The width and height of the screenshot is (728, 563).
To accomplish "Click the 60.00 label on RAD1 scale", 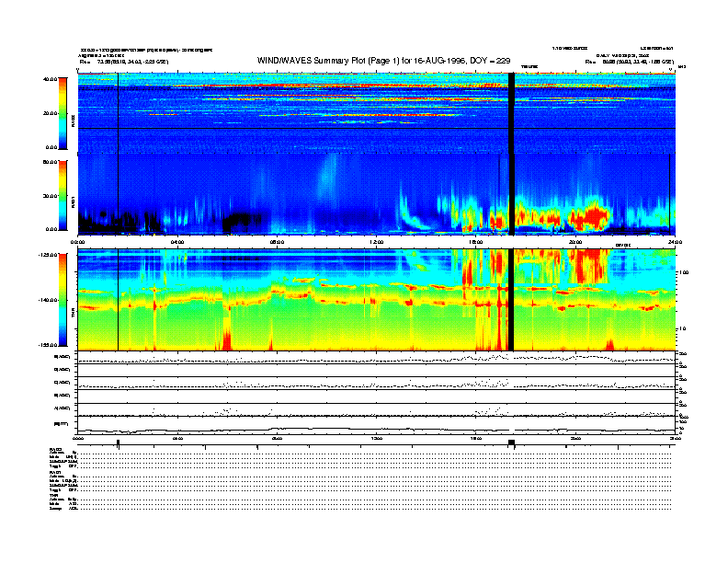I will pyautogui.click(x=51, y=162).
